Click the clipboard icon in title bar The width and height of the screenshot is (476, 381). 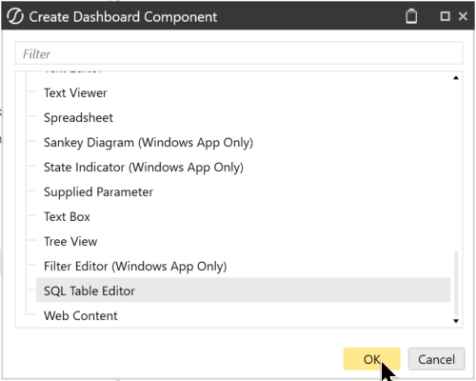pyautogui.click(x=411, y=16)
